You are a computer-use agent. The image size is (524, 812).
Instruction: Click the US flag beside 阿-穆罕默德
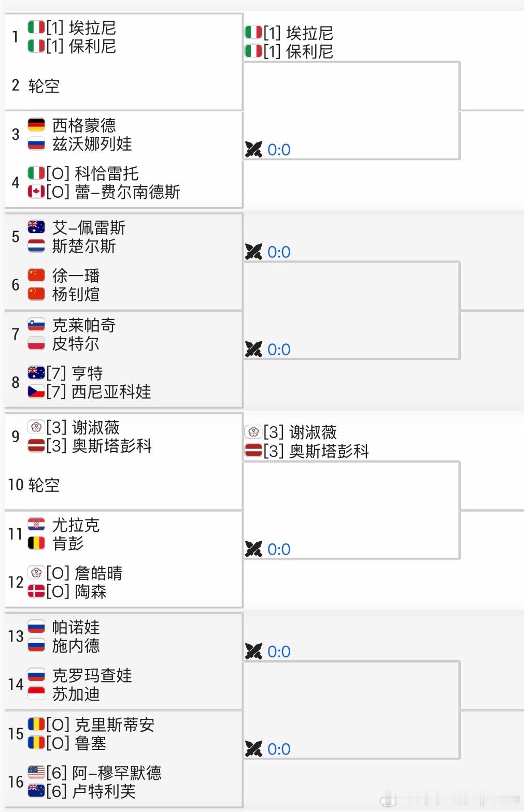pos(36,773)
